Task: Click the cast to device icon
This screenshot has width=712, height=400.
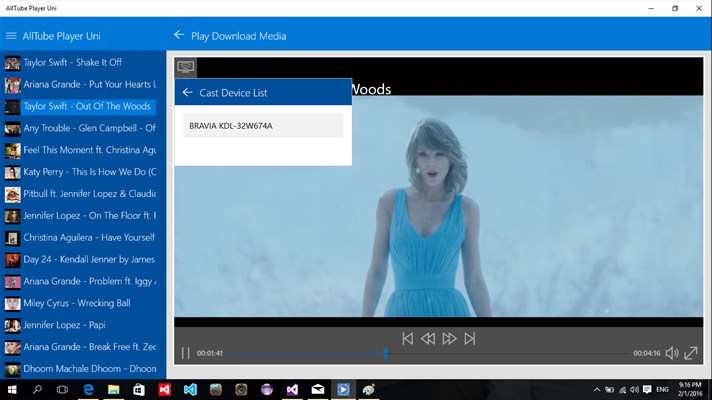Action: (x=186, y=67)
